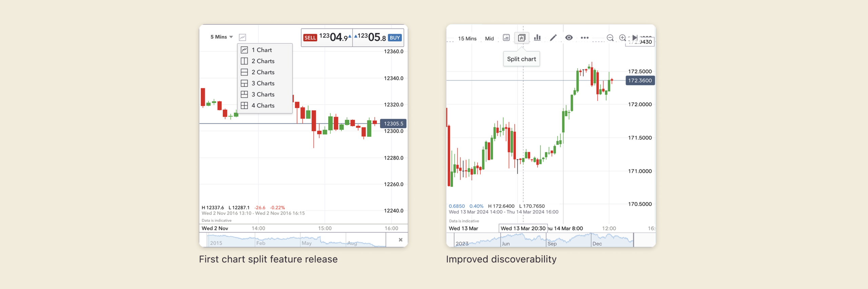
Task: Pick the 4 Charts grid layout
Action: tap(265, 106)
